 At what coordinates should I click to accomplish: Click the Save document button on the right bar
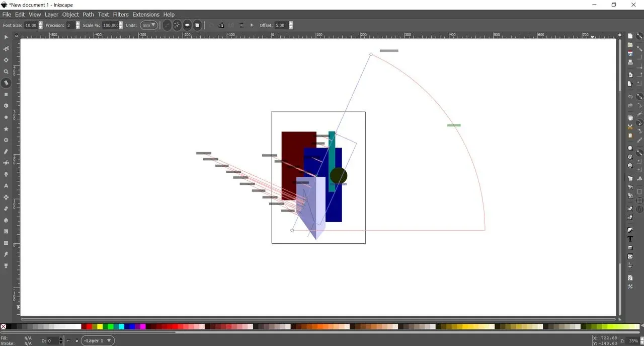click(630, 52)
